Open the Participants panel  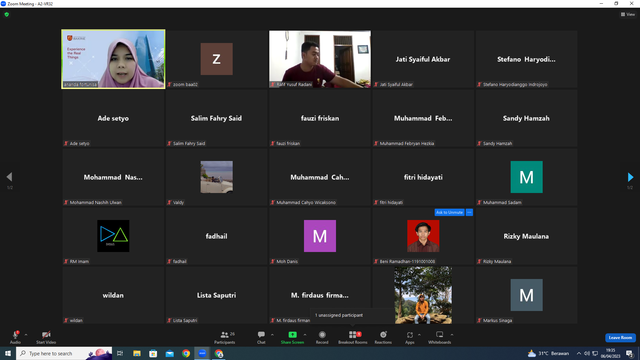tap(225, 337)
